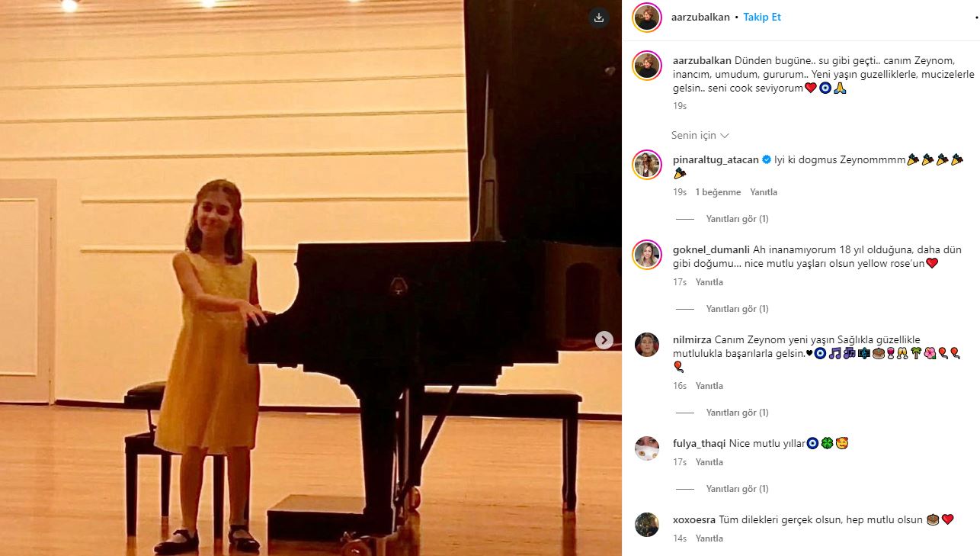Viewport: 980px width, 556px height.
Task: Open goknel_dumanli username link
Action: [x=711, y=249]
